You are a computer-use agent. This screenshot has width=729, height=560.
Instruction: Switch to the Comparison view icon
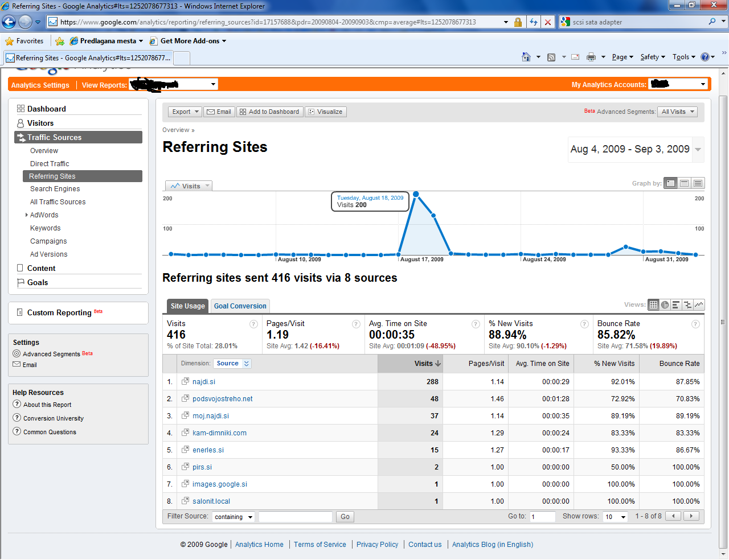tap(687, 305)
